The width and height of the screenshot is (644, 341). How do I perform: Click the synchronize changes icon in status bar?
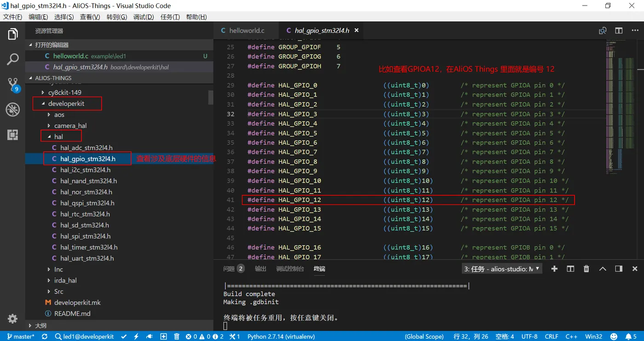(45, 336)
